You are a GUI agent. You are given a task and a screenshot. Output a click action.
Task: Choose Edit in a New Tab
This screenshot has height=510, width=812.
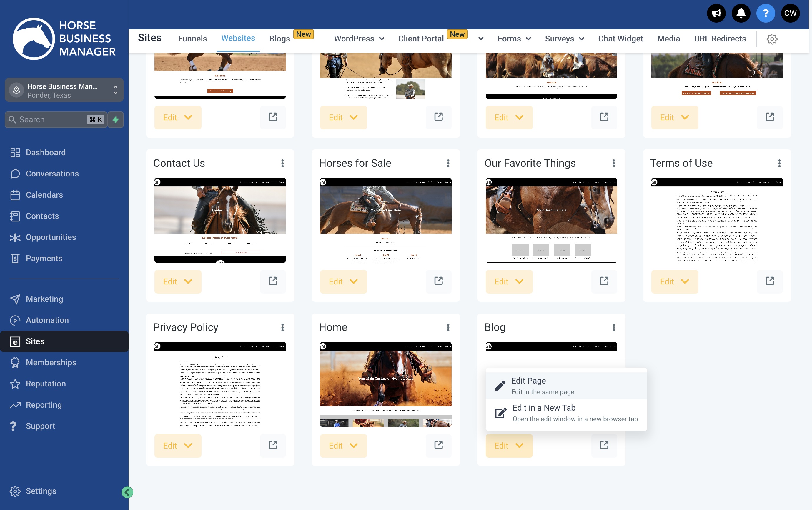click(566, 413)
